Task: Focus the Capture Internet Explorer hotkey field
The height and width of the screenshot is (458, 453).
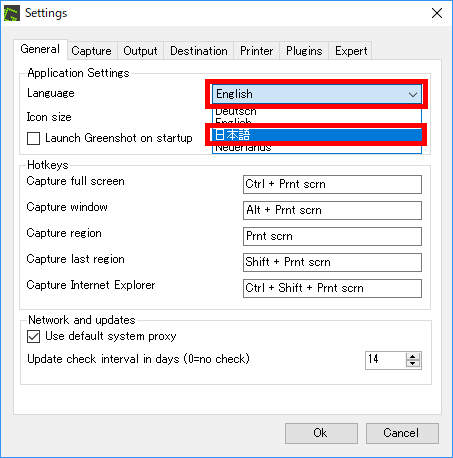Action: coord(332,288)
